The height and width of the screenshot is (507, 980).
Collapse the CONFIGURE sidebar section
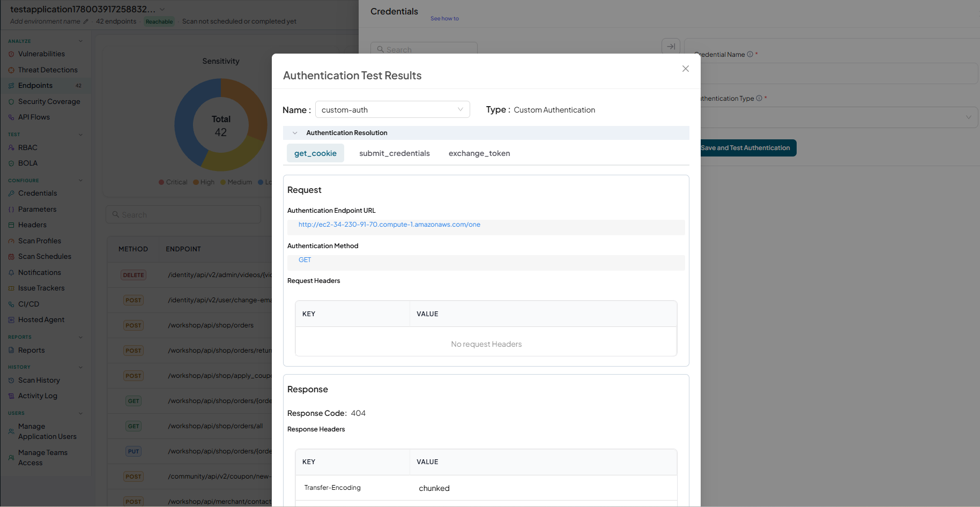click(x=80, y=181)
